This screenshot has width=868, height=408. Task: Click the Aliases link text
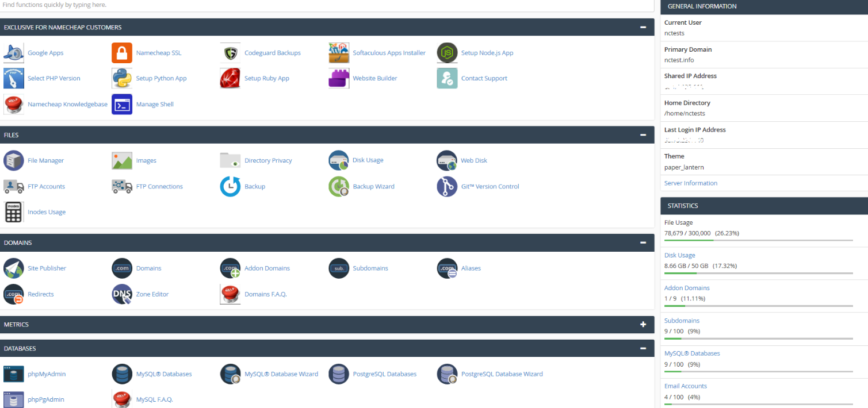click(x=471, y=268)
